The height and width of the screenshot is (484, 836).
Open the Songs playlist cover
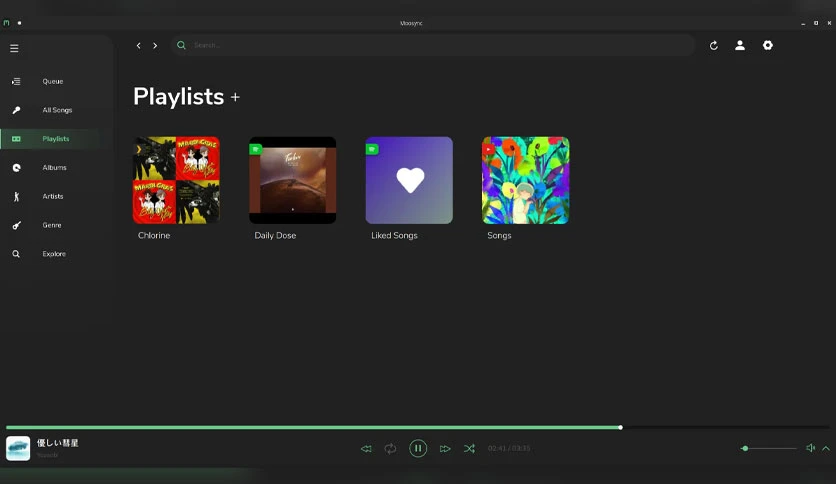(525, 180)
